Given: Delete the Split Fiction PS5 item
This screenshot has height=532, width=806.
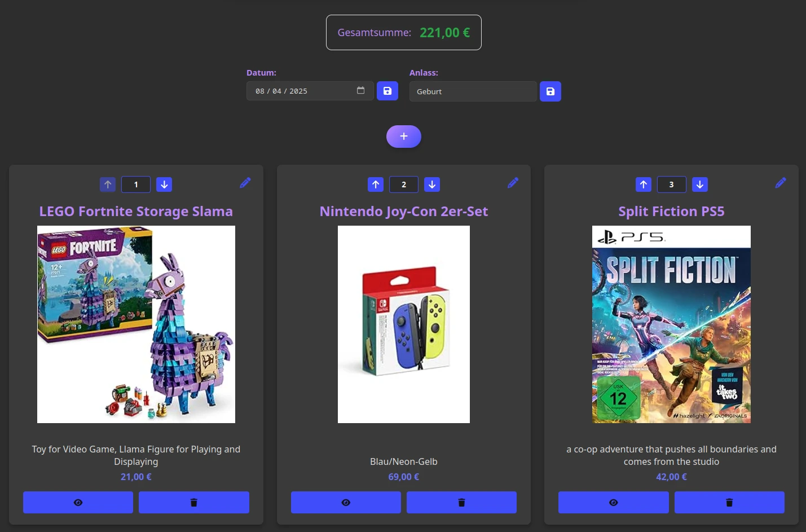Looking at the screenshot, I should [729, 502].
